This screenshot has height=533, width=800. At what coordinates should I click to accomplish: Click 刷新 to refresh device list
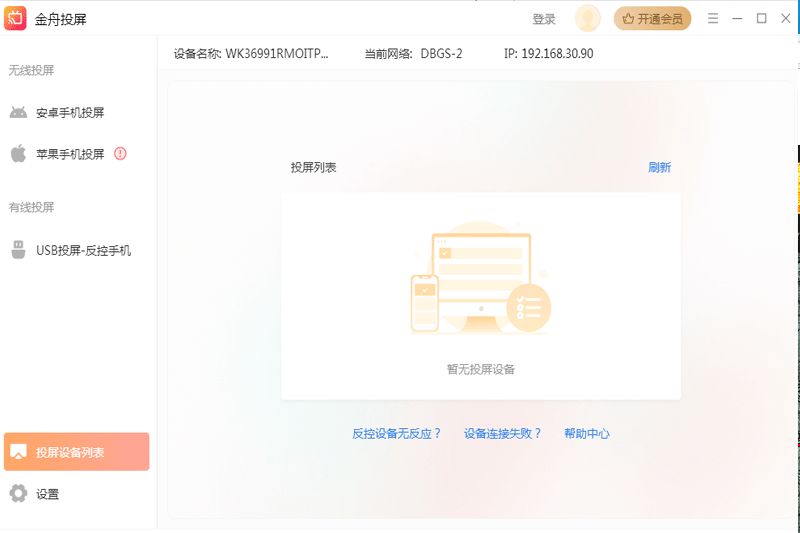point(659,167)
